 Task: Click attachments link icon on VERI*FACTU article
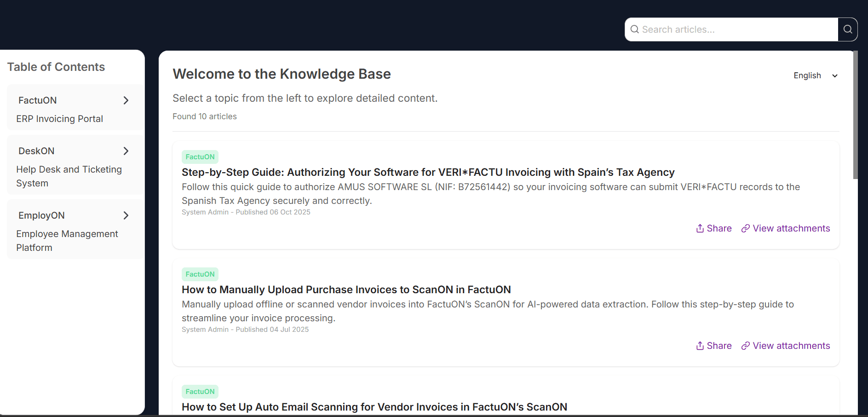[746, 228]
